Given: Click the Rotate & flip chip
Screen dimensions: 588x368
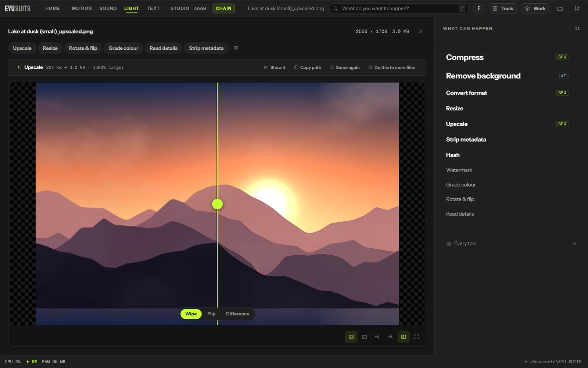Looking at the screenshot, I should [83, 48].
